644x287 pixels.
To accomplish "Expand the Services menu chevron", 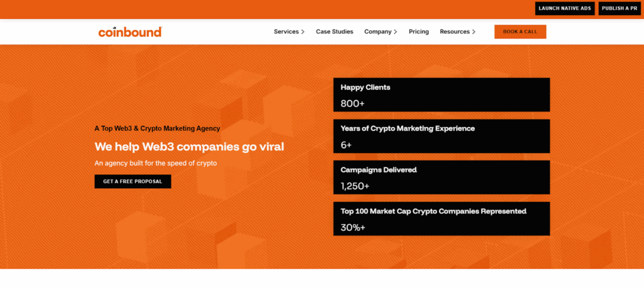I will (303, 32).
